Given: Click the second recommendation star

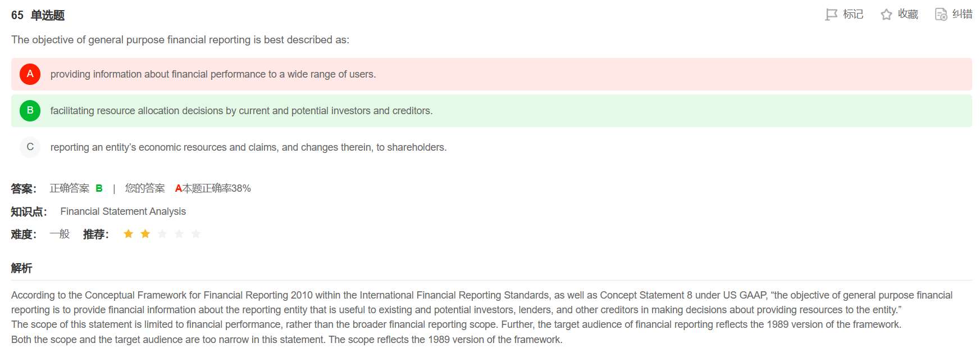Looking at the screenshot, I should click(145, 234).
